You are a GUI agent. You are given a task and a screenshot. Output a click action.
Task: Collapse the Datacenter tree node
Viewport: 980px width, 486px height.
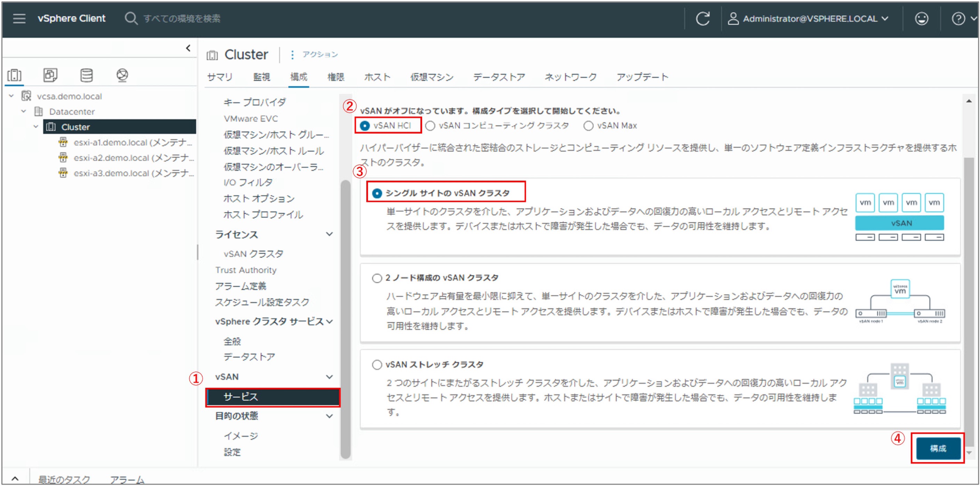click(24, 112)
